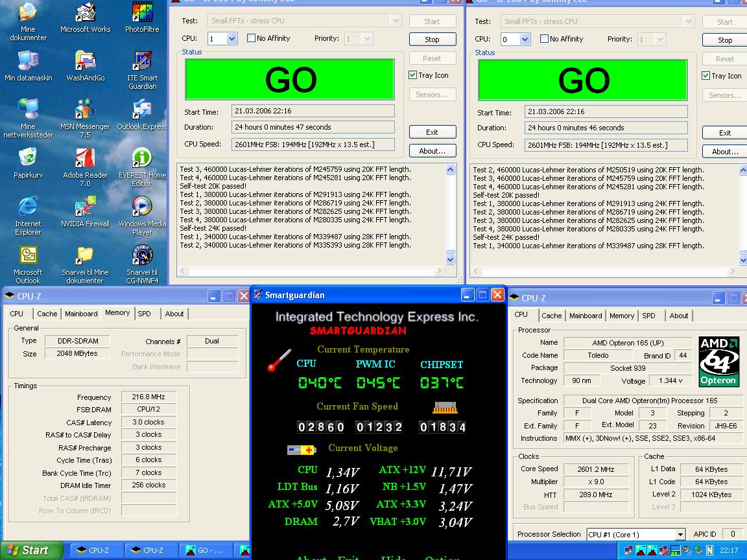This screenshot has width=747, height=560.
Task: Open the Snarvei til CG-NVNF4 desktop shortcut
Action: pyautogui.click(x=142, y=264)
